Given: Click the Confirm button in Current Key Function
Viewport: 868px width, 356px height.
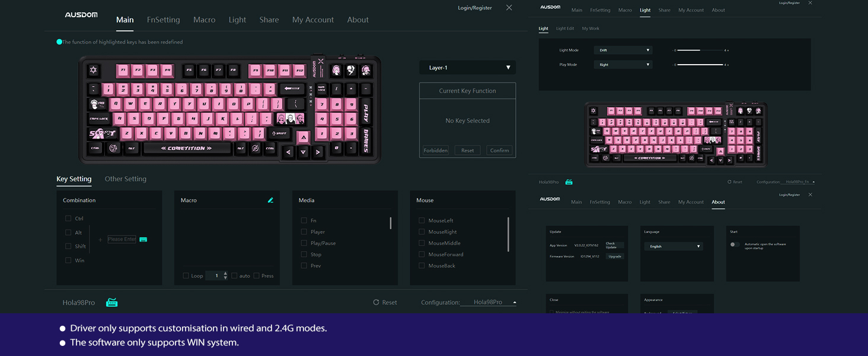Looking at the screenshot, I should coord(499,150).
